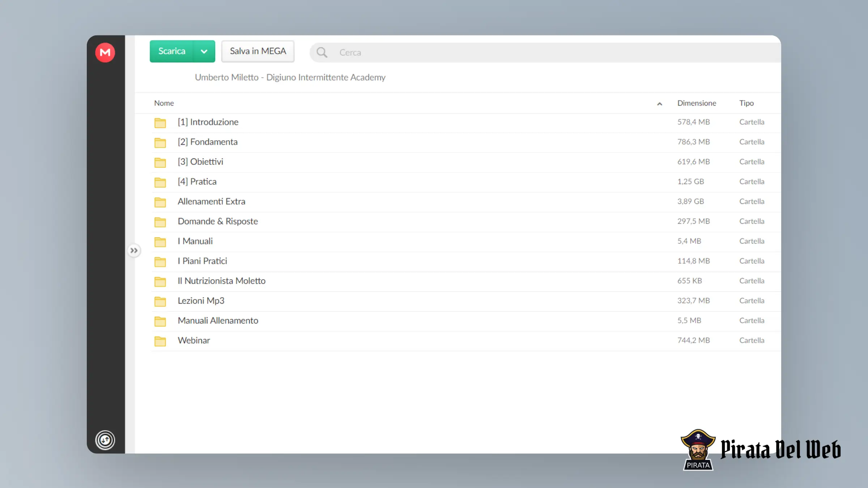Select the [3] Obiettivi folder icon
This screenshot has height=488, width=868.
pyautogui.click(x=160, y=163)
